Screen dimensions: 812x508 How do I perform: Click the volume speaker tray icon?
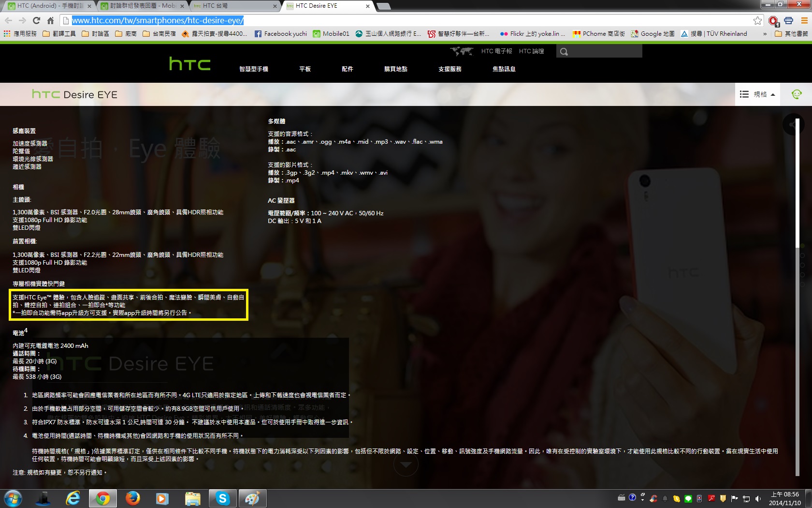[758, 499]
